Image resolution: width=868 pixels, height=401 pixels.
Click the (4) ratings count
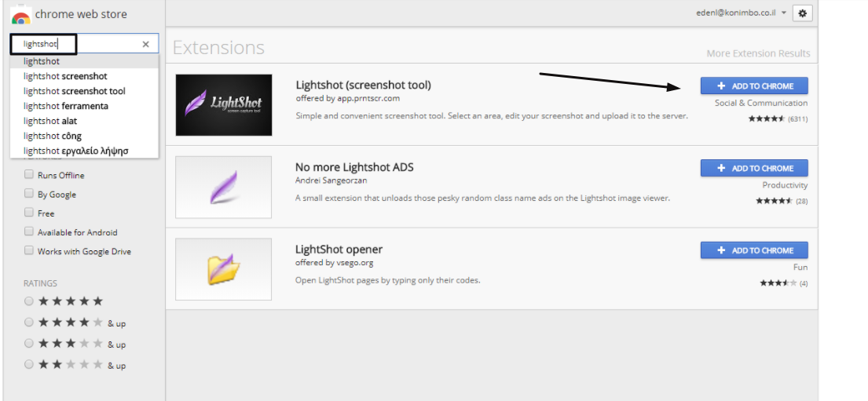pyautogui.click(x=804, y=284)
